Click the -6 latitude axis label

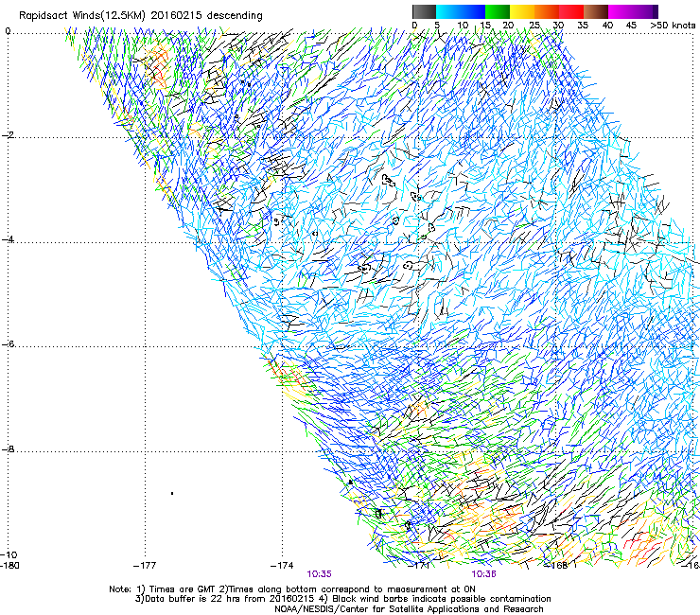8,344
